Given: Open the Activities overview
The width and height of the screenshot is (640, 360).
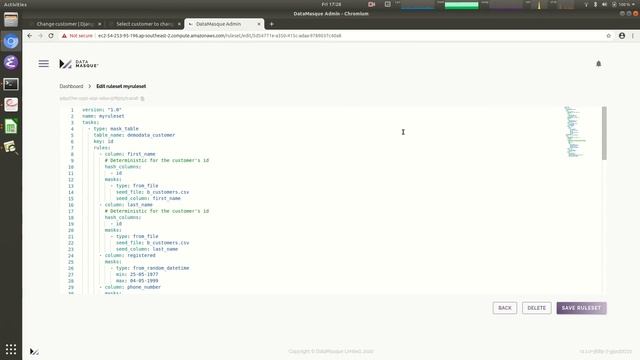Looking at the screenshot, I should point(16,4).
